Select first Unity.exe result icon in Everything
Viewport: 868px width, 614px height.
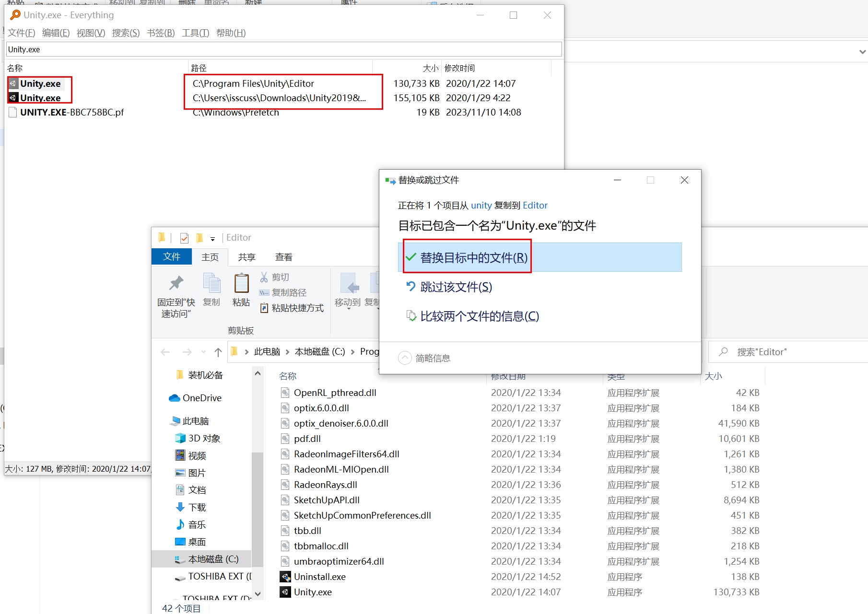click(x=13, y=83)
